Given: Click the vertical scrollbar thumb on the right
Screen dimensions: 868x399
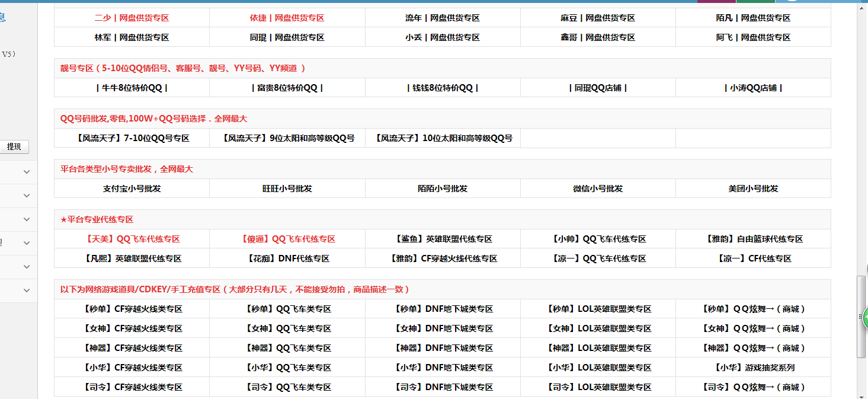Looking at the screenshot, I should pos(862,317).
